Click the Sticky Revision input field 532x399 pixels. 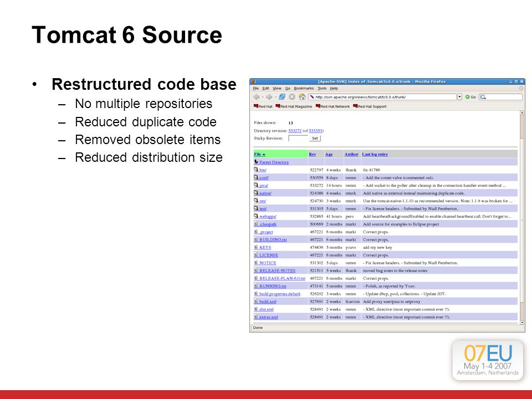click(x=298, y=139)
